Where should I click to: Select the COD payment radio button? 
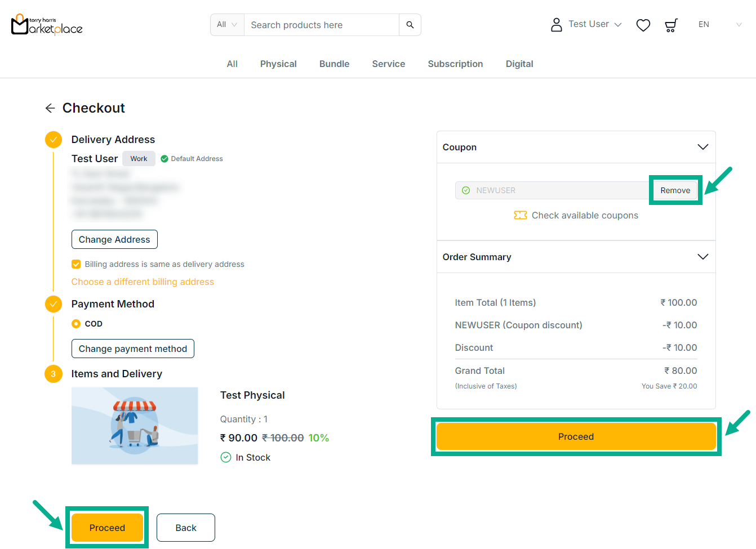coord(76,324)
